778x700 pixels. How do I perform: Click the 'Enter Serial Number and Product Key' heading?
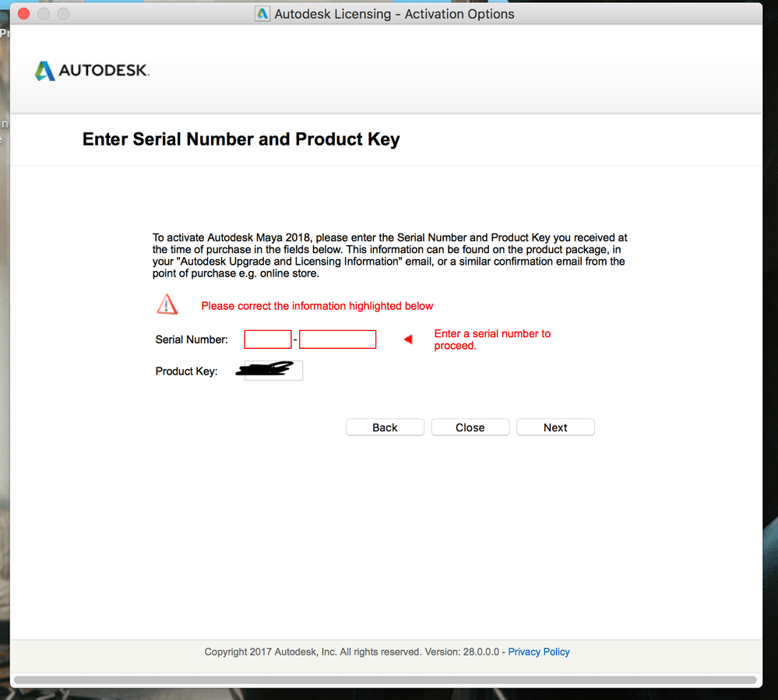(x=241, y=139)
